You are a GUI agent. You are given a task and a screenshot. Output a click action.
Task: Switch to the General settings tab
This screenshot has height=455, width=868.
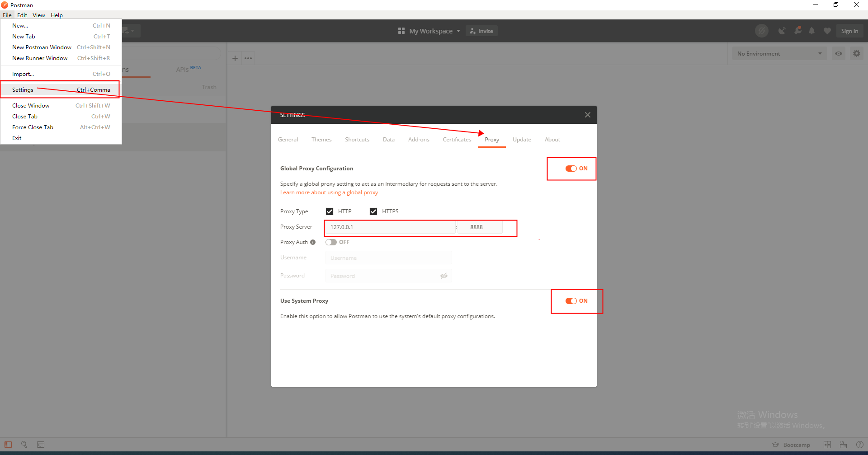(x=288, y=140)
